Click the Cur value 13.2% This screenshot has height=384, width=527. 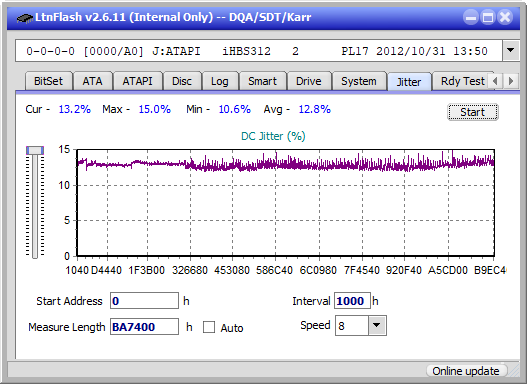75,109
